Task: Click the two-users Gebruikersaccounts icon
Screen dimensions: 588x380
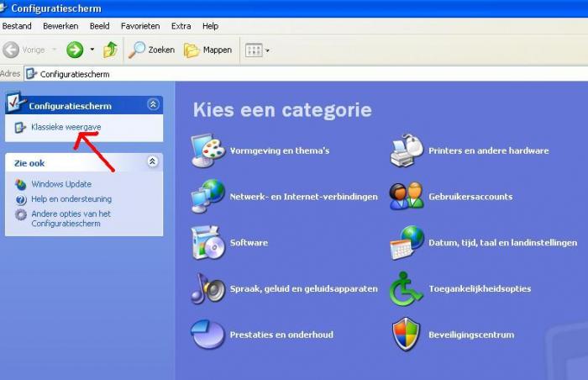Action: pos(407,196)
